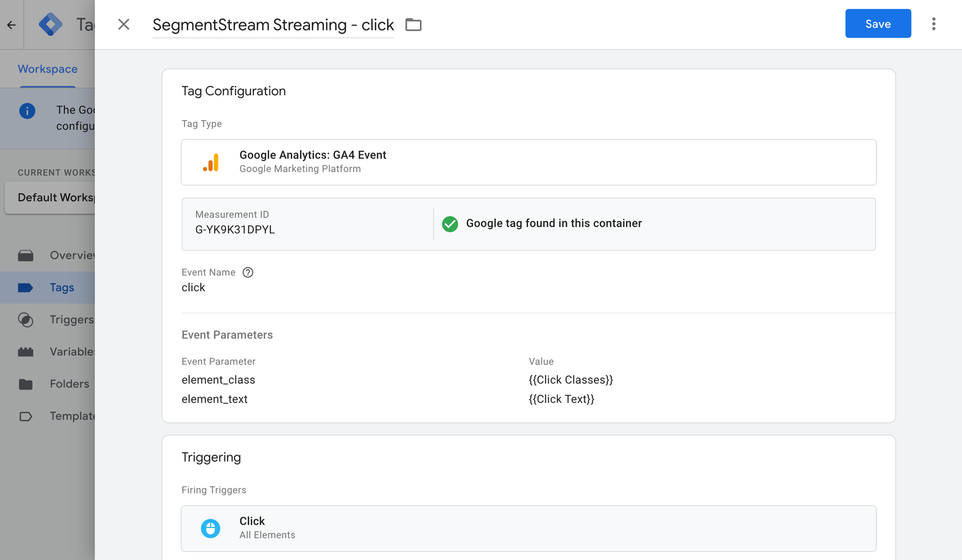The width and height of the screenshot is (962, 560).
Task: Click the {{Click Text}} value
Action: tap(561, 399)
